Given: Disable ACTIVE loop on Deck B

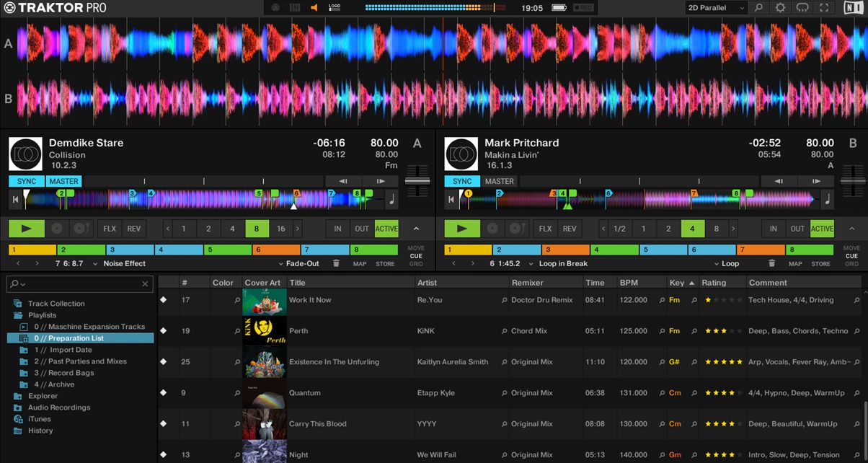Looking at the screenshot, I should pos(822,229).
